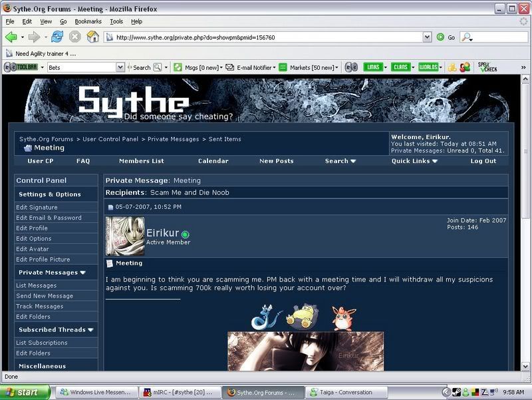Click the gray Forward arrow button
The image size is (532, 400).
[34, 37]
